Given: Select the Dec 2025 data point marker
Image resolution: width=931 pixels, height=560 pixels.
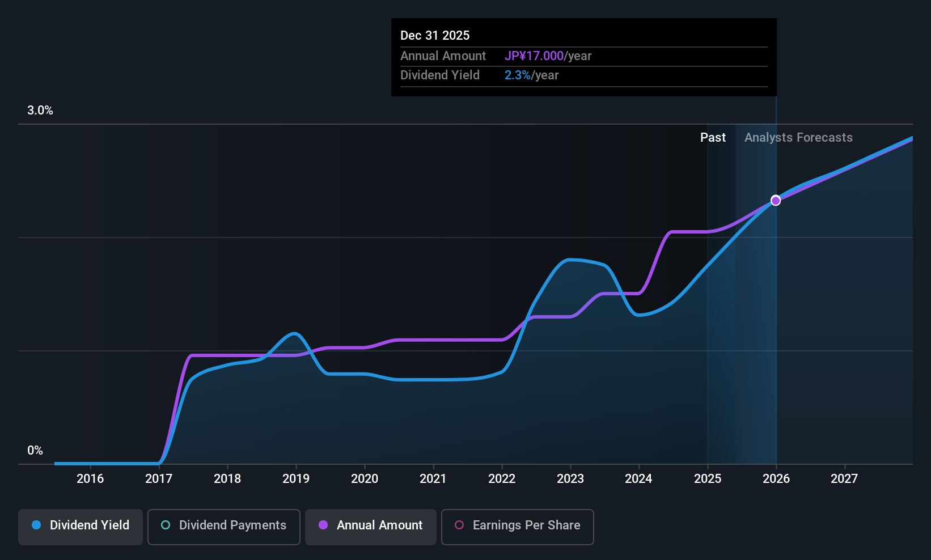Looking at the screenshot, I should coord(776,201).
